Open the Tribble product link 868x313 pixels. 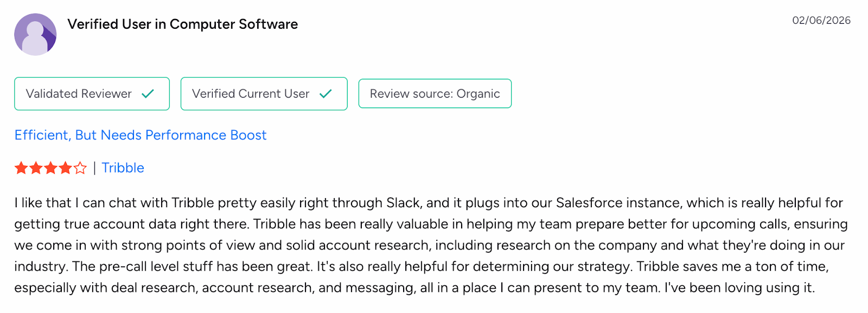point(123,168)
